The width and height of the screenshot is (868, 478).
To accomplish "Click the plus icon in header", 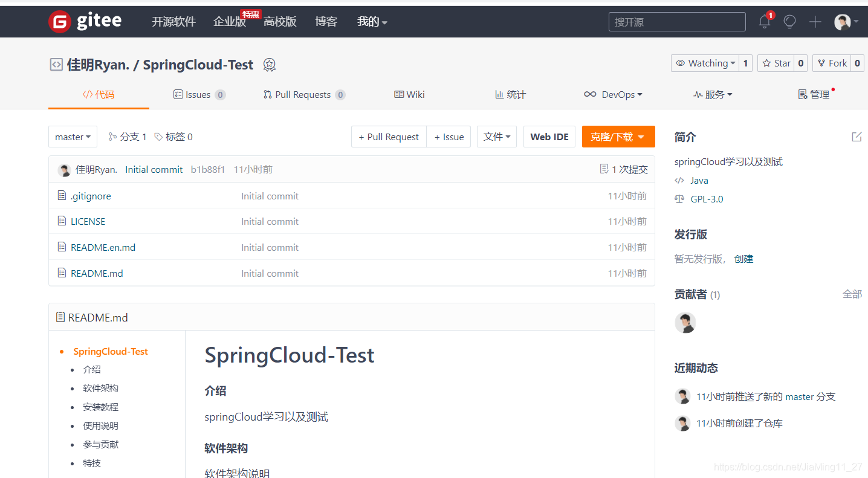I will pyautogui.click(x=815, y=22).
